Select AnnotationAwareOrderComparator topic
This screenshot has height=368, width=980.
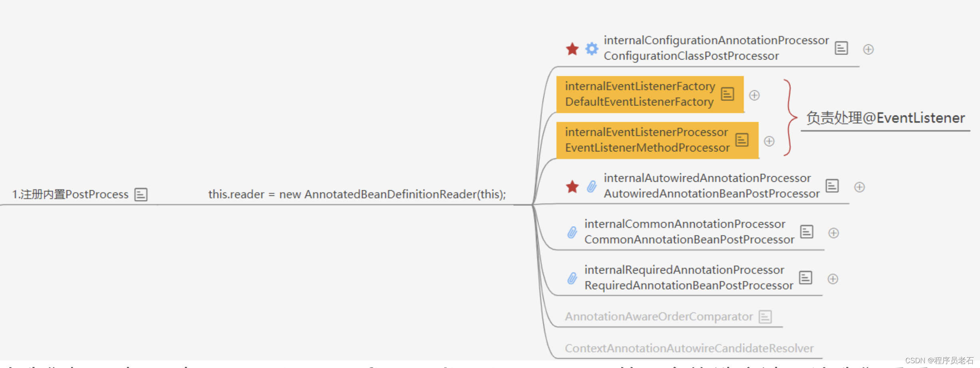click(x=659, y=317)
